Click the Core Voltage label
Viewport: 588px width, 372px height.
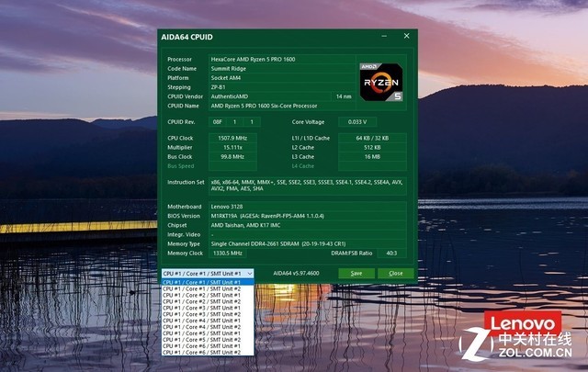(x=308, y=122)
